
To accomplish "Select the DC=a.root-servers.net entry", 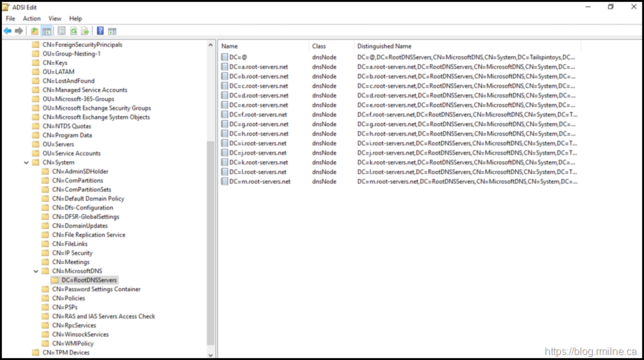I will click(x=258, y=67).
